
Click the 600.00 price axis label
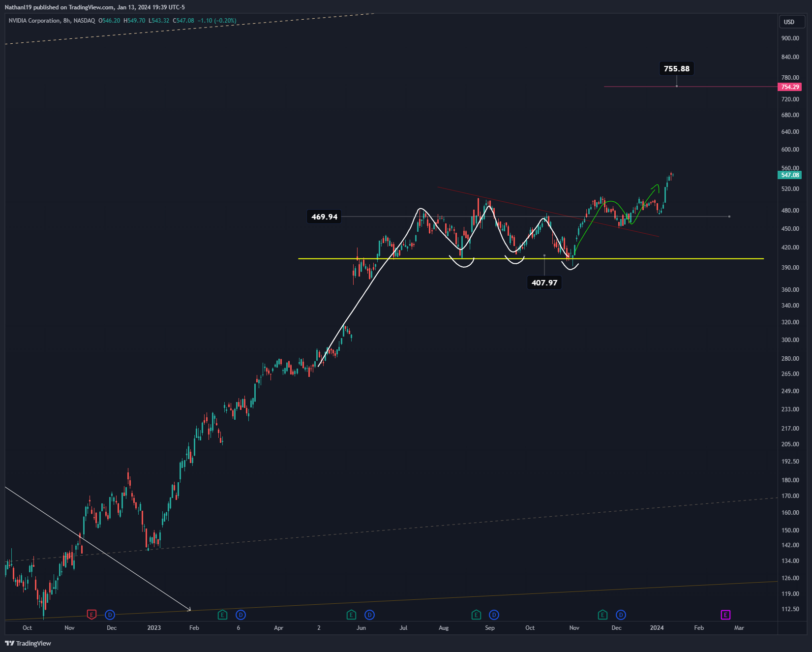[x=790, y=150]
